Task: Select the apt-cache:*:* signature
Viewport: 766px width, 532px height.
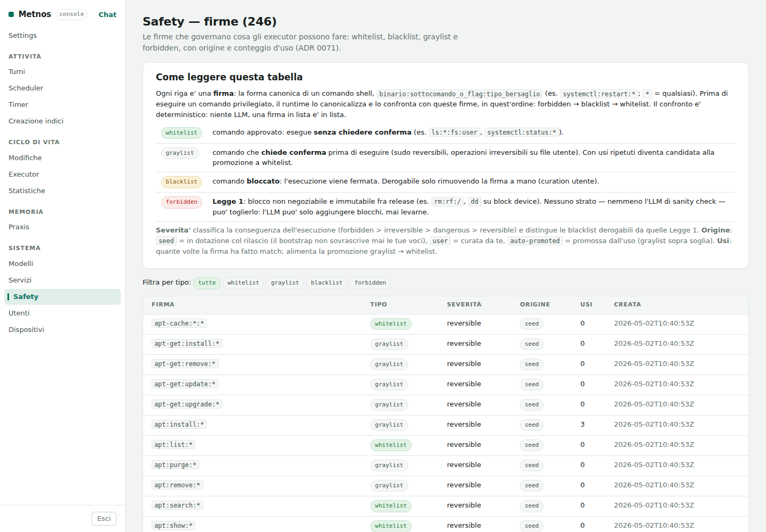Action: pos(179,323)
